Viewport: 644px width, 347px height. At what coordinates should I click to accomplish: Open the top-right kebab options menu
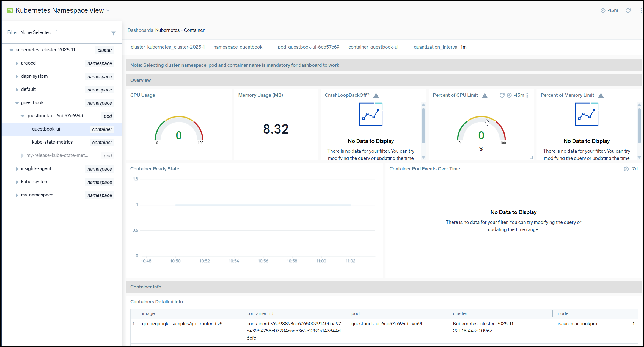coord(641,10)
